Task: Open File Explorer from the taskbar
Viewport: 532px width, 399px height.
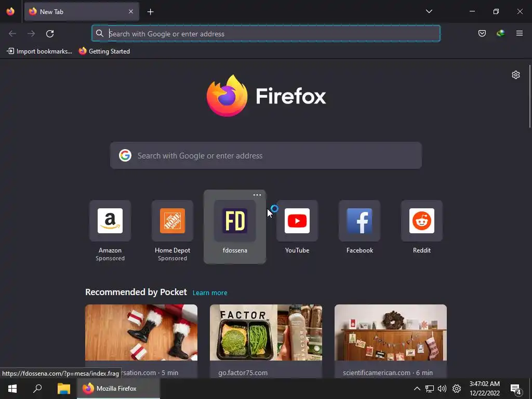Action: click(x=63, y=389)
